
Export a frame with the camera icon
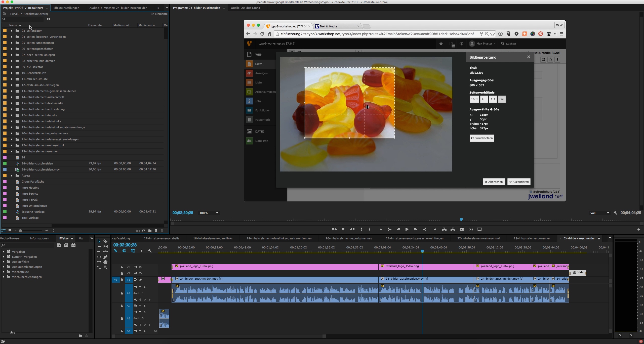tap(462, 229)
